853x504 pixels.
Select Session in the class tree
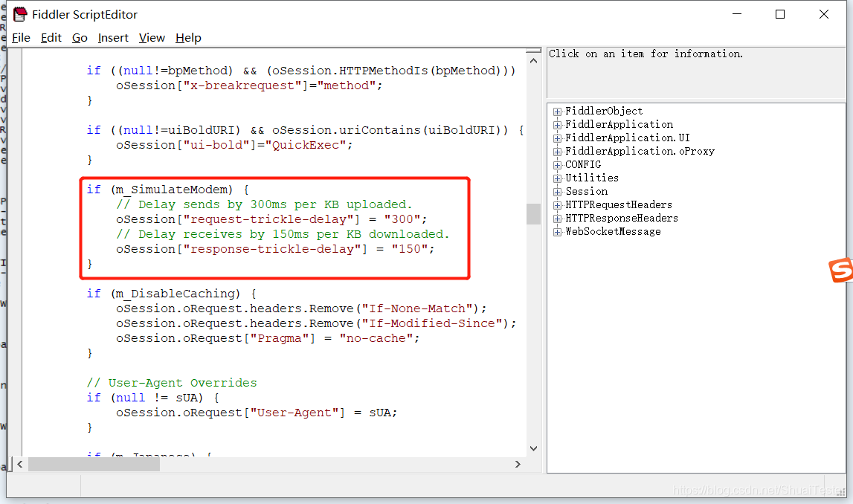(x=587, y=191)
